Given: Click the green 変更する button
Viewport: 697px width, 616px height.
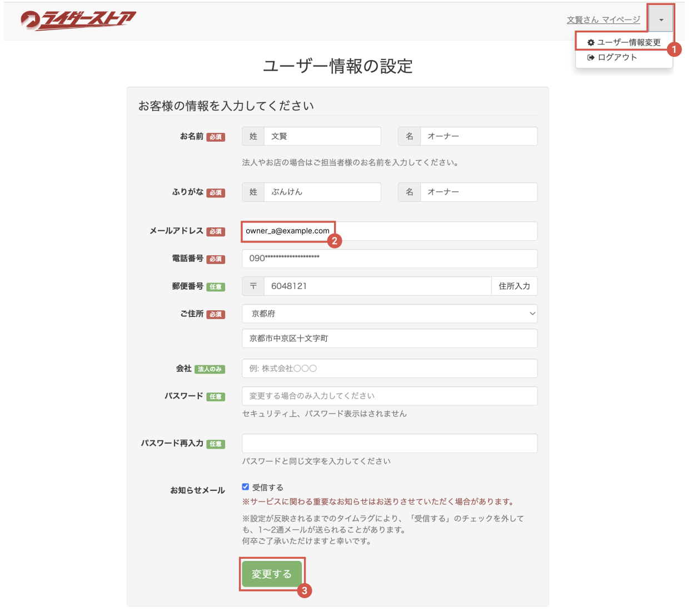Looking at the screenshot, I should coord(271,574).
